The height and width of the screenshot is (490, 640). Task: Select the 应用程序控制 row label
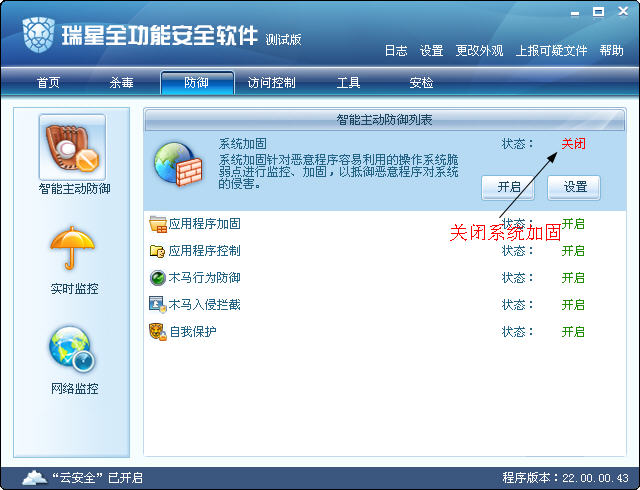point(204,251)
